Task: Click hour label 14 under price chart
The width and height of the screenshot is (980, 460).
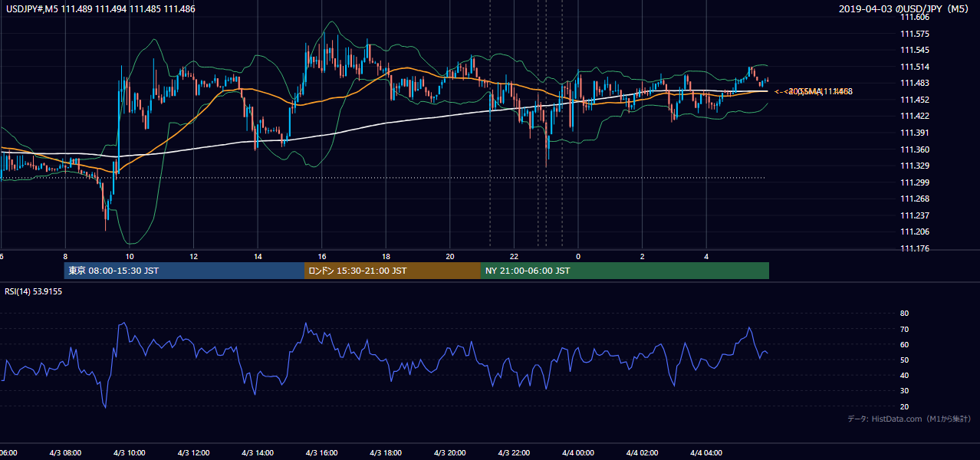Action: pos(258,256)
